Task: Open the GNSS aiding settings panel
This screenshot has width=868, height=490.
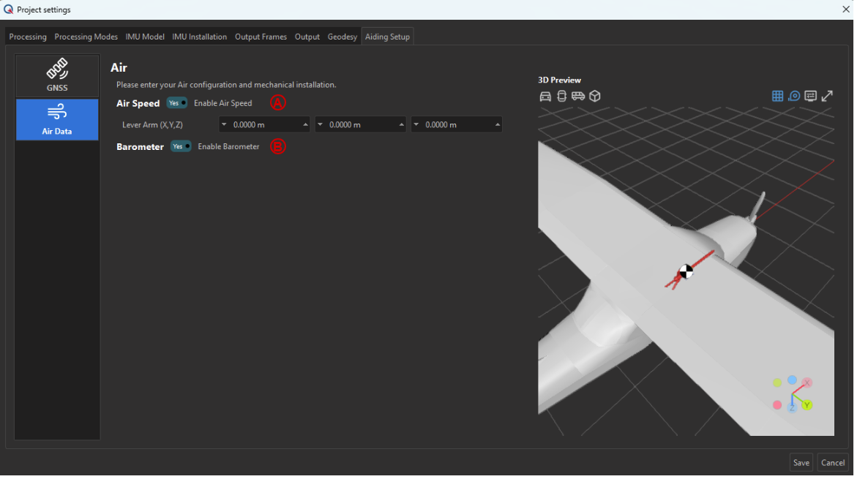Action: click(x=57, y=75)
